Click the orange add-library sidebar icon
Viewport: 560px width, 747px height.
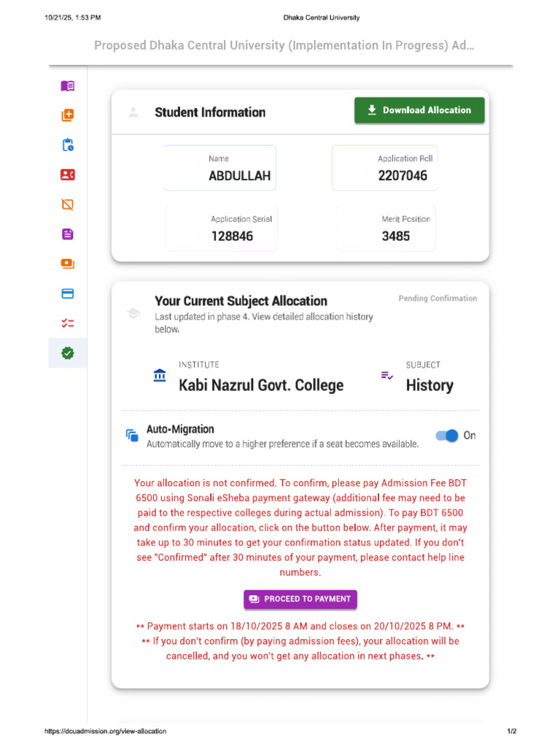[x=68, y=115]
